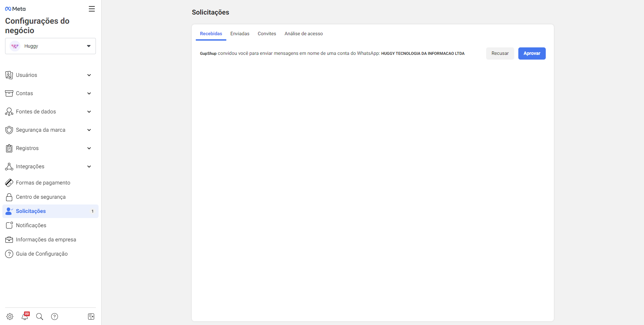Click Recusar to decline GupShup request

coord(500,53)
